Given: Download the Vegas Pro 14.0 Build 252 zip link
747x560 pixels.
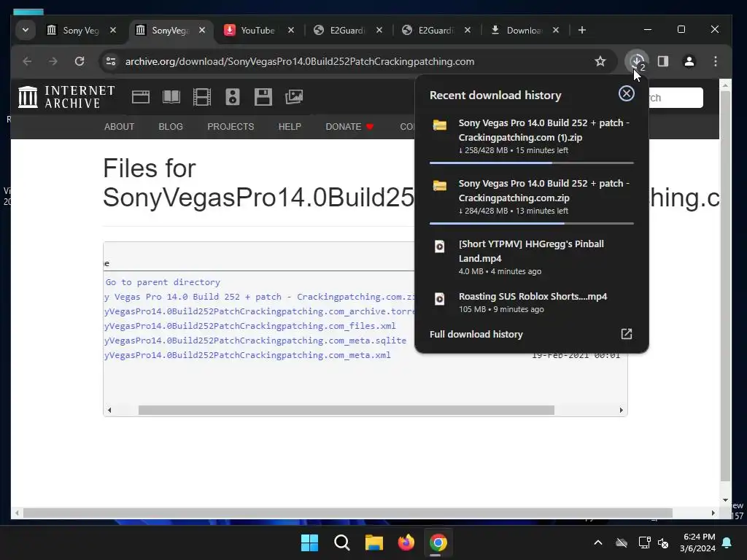Looking at the screenshot, I should (x=260, y=297).
